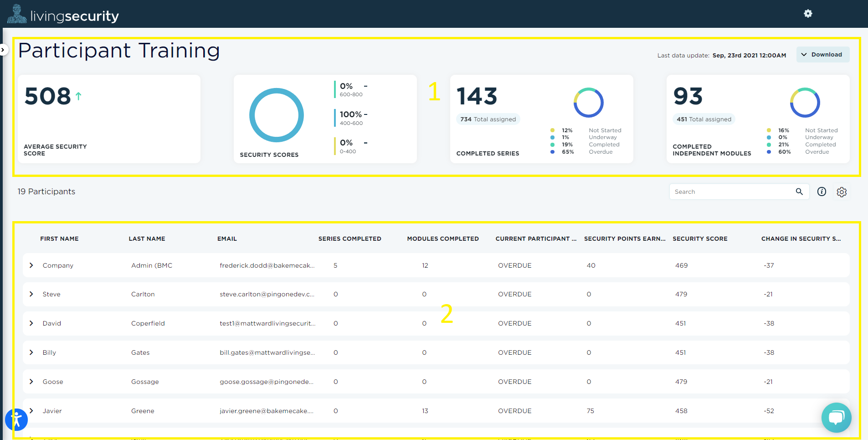
Task: Click security score 458 in Javier's row
Action: (x=681, y=411)
